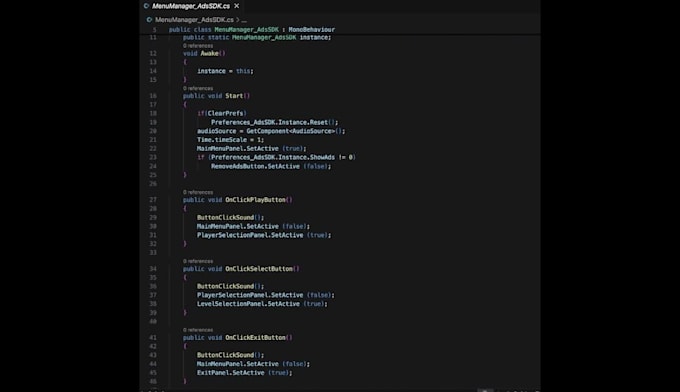The height and width of the screenshot is (392, 680).
Task: Close the MenuManager_AdsSDK.cs tab
Action: click(x=236, y=6)
